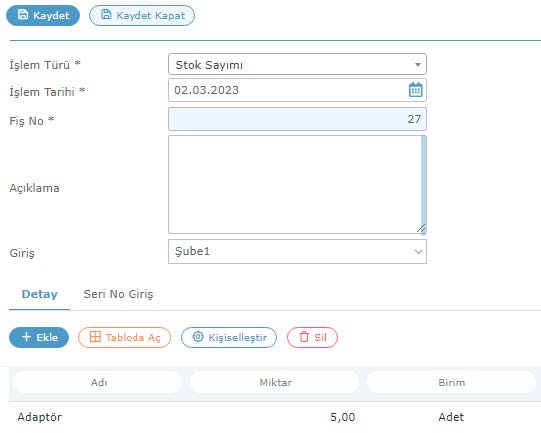Viewport: 541px width, 433px height.
Task: Open the calendar picker for İşlem Tarihi
Action: click(x=415, y=90)
